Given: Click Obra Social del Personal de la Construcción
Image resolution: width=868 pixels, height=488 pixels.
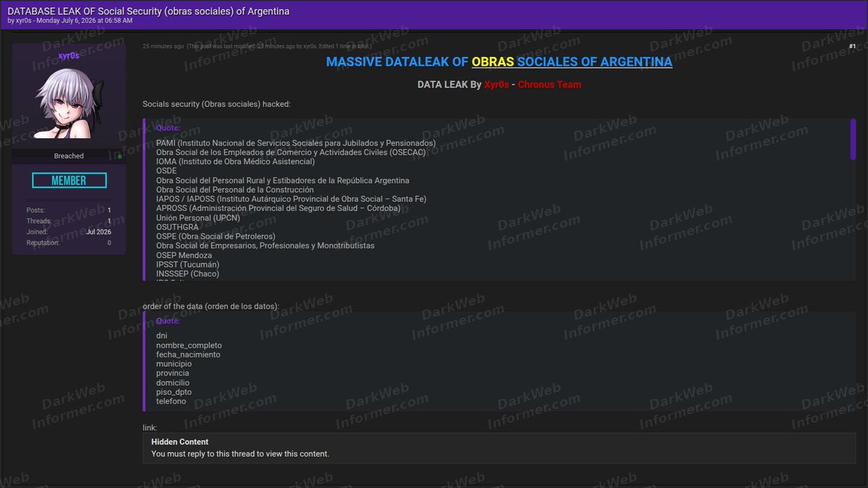Looking at the screenshot, I should pyautogui.click(x=235, y=189).
